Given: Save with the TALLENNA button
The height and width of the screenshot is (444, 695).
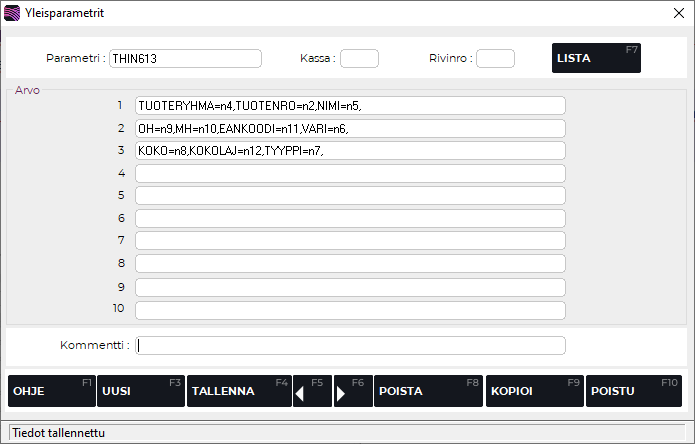Looking at the screenshot, I should click(x=238, y=392).
